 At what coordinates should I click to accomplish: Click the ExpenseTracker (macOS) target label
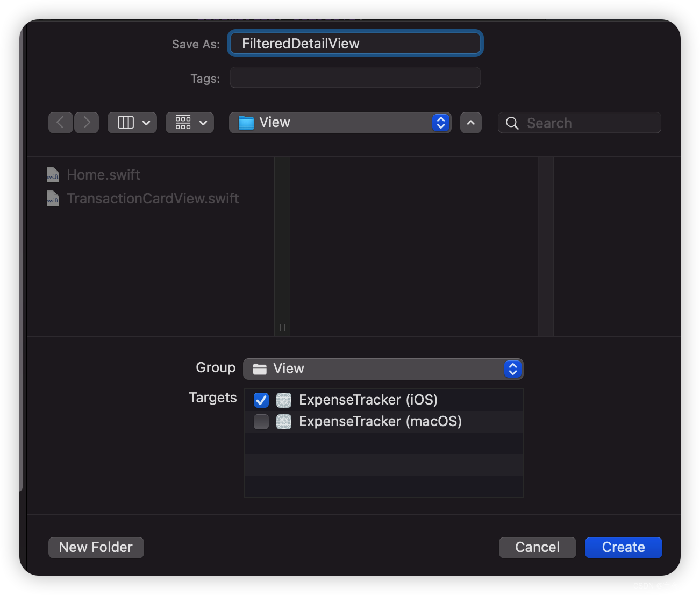coord(381,421)
